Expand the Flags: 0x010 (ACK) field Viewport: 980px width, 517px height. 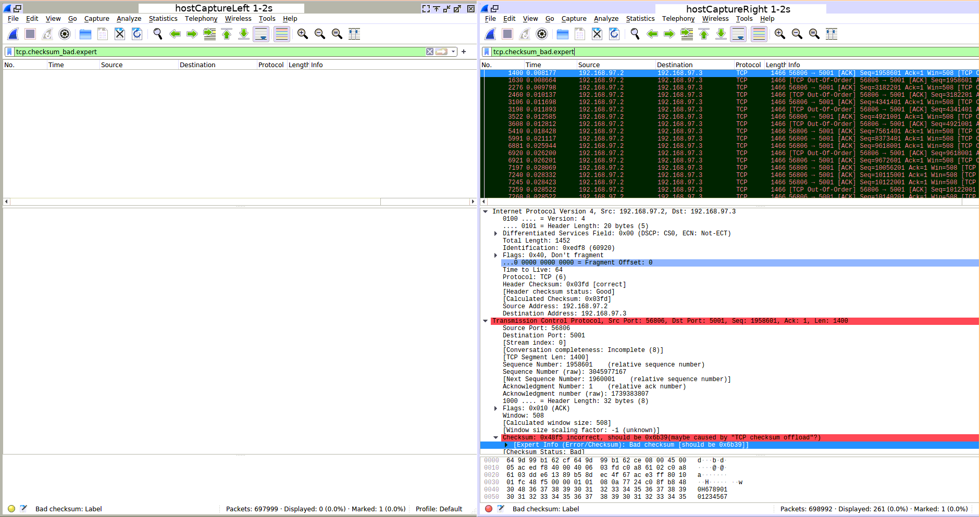coord(495,408)
